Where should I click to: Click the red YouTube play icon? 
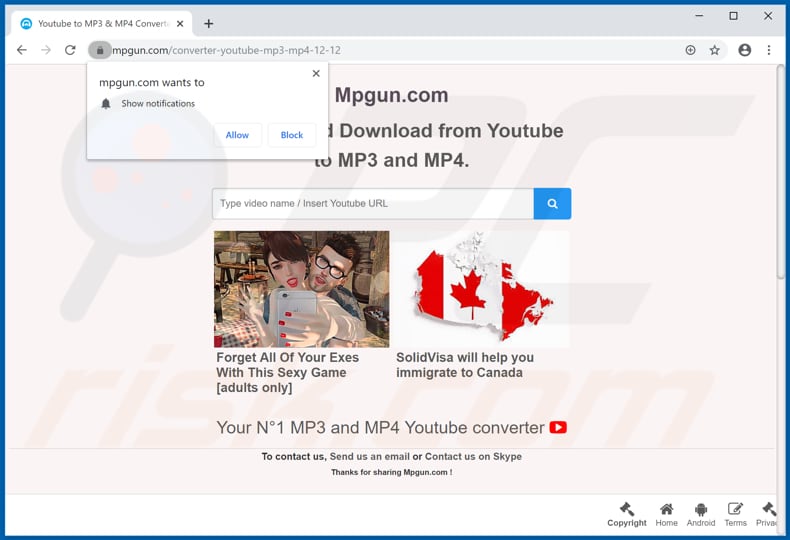558,428
